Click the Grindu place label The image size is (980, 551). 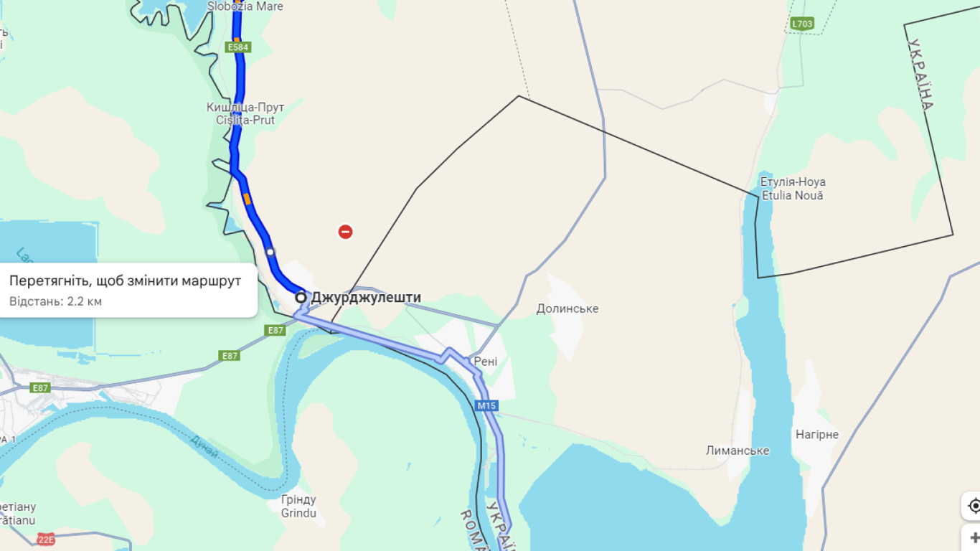click(x=298, y=513)
